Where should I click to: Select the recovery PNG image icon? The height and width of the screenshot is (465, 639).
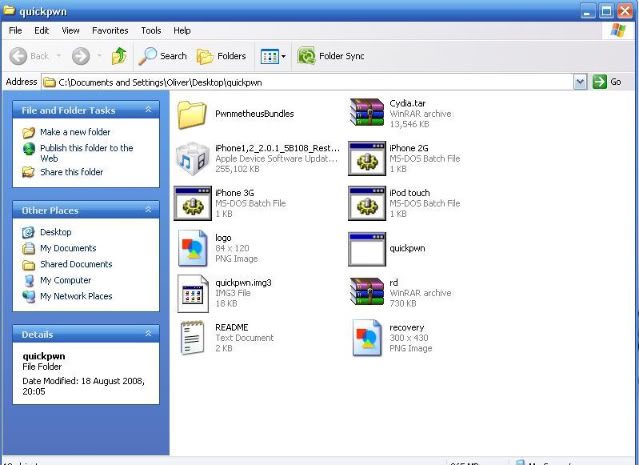(x=367, y=338)
